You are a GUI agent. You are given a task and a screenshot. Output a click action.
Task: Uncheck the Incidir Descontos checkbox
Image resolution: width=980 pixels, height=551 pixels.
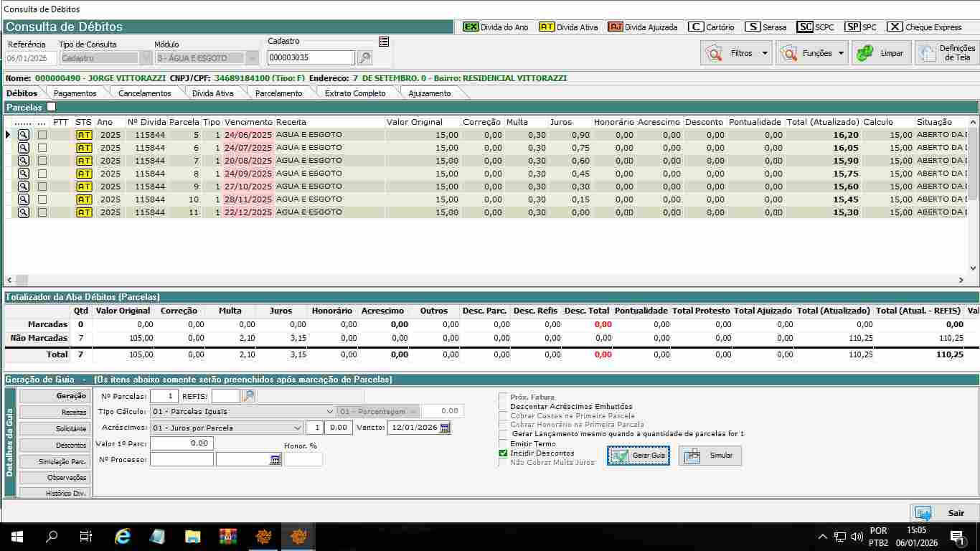click(x=503, y=453)
